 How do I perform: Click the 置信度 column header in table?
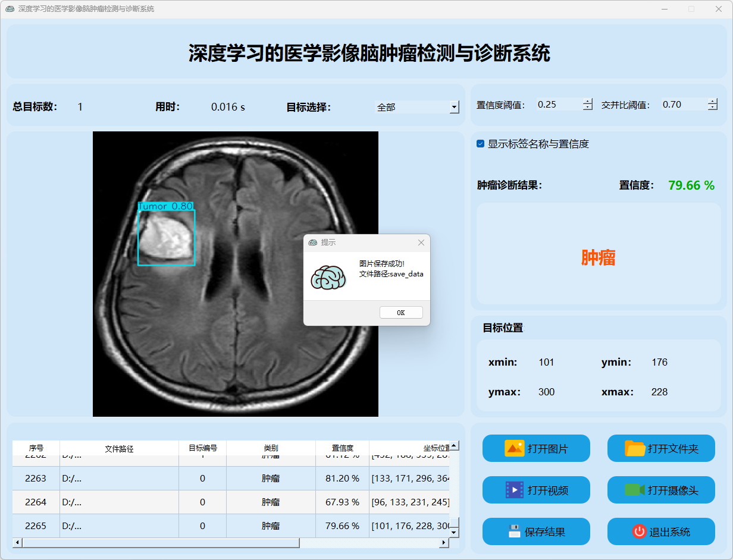pos(342,448)
